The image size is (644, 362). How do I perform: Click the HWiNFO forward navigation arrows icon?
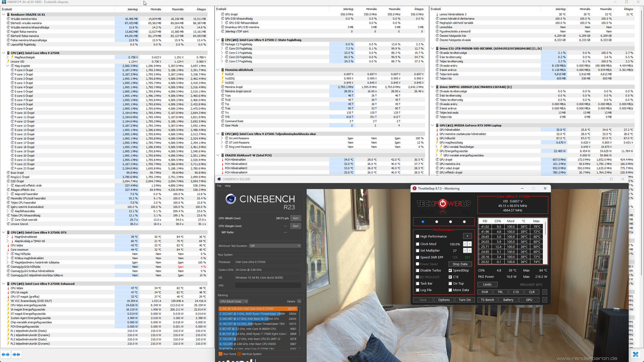[x=17, y=354]
